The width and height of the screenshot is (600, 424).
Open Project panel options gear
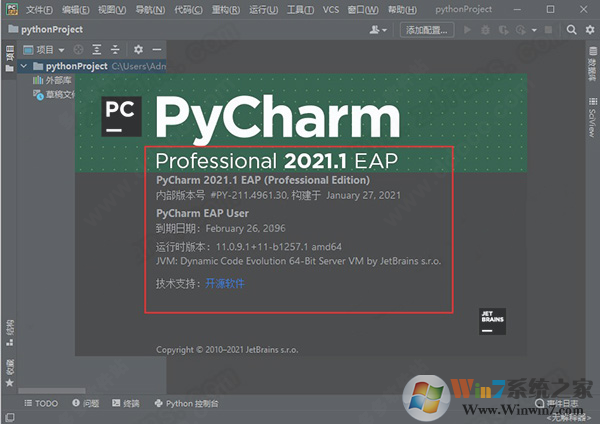pos(138,50)
